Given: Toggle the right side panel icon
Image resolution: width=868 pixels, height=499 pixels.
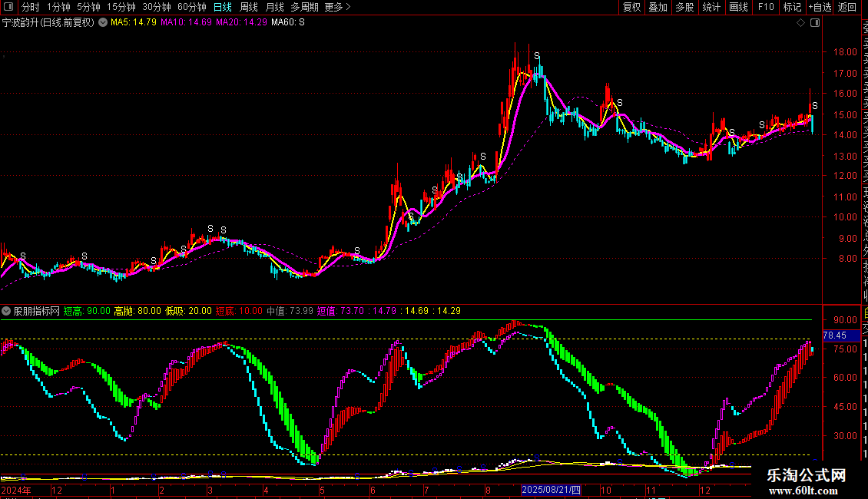Looking at the screenshot, I should coord(814,22).
